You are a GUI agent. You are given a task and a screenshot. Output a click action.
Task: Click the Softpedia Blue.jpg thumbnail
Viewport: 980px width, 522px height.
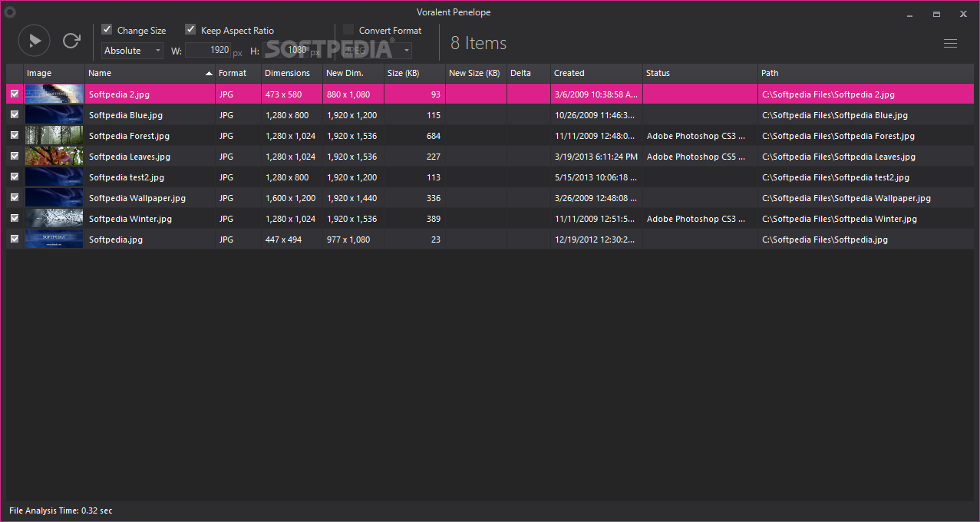(x=54, y=114)
